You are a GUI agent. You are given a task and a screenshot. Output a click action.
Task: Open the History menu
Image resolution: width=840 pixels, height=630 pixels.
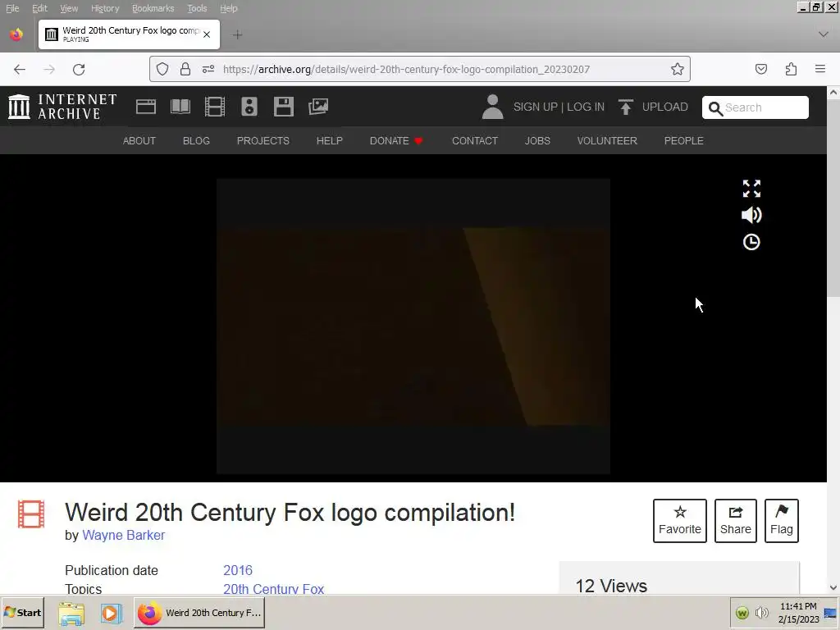(x=105, y=8)
